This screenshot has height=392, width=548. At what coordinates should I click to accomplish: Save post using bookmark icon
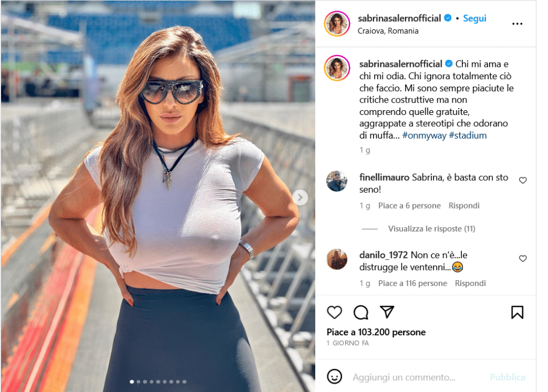pyautogui.click(x=517, y=312)
